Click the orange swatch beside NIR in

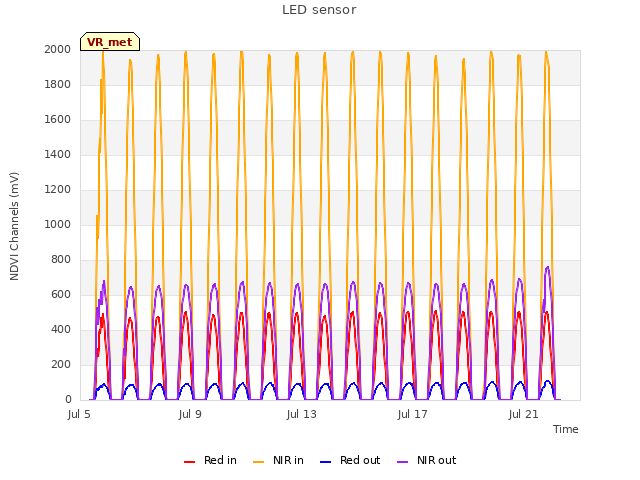pos(258,462)
